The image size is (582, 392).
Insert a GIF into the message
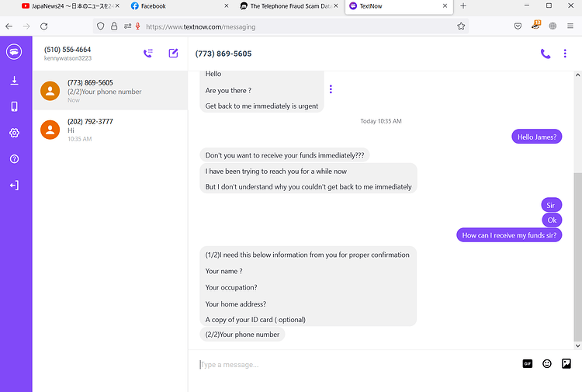528,364
